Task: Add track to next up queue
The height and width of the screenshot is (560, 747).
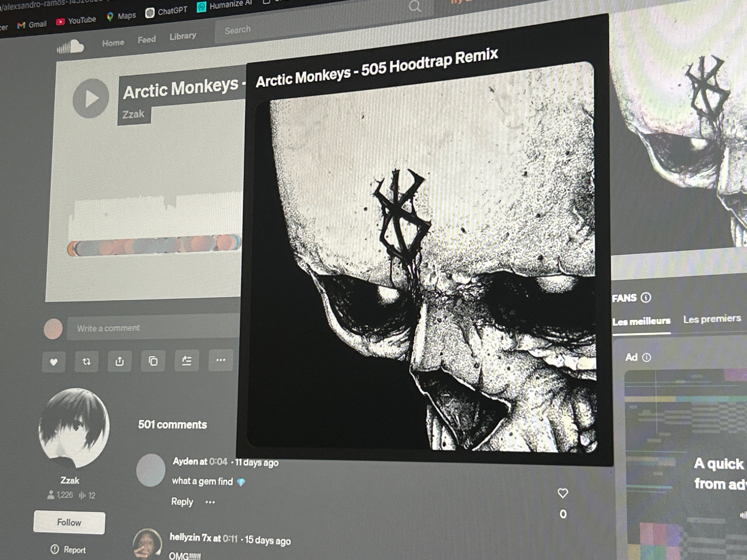Action: pos(187,360)
